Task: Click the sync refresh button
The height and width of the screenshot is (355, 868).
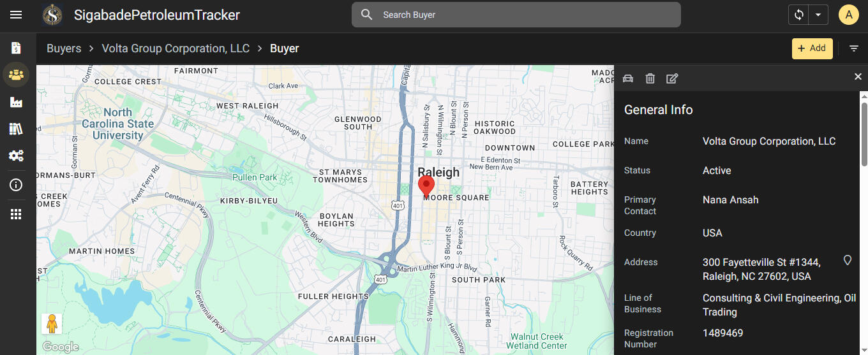Action: pyautogui.click(x=798, y=15)
